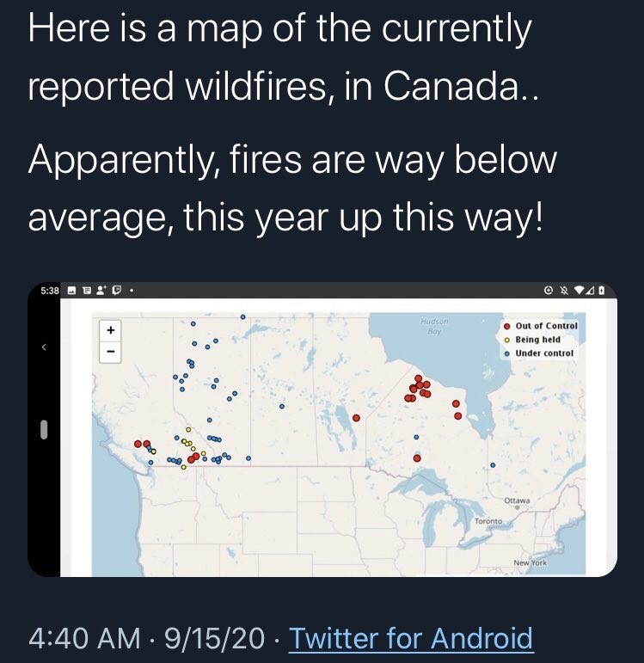Screen dimensions: 644x663
Task: Tap the muted bell icon in the status bar
Action: pos(563,291)
